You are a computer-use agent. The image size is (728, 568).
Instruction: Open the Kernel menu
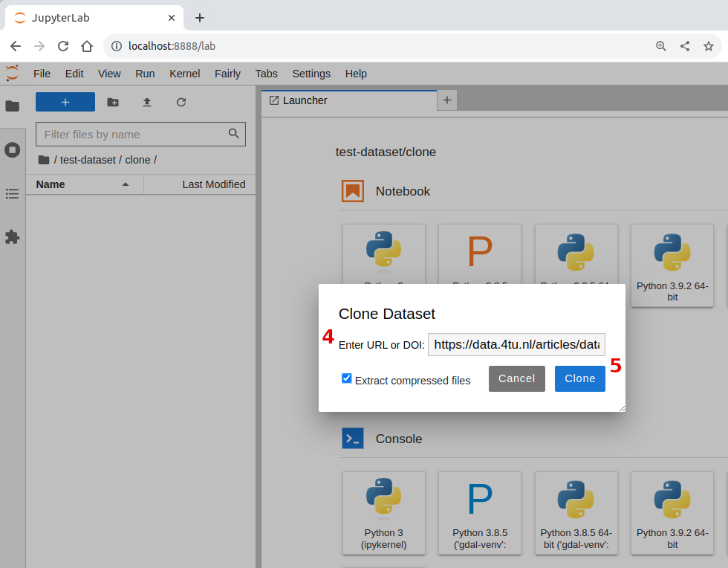185,74
